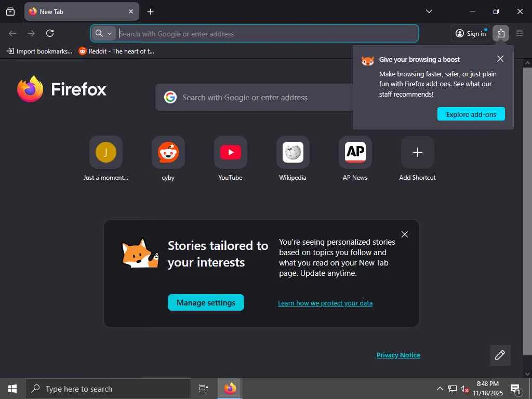Go forward with the forward arrow
The height and width of the screenshot is (399, 532).
(31, 33)
